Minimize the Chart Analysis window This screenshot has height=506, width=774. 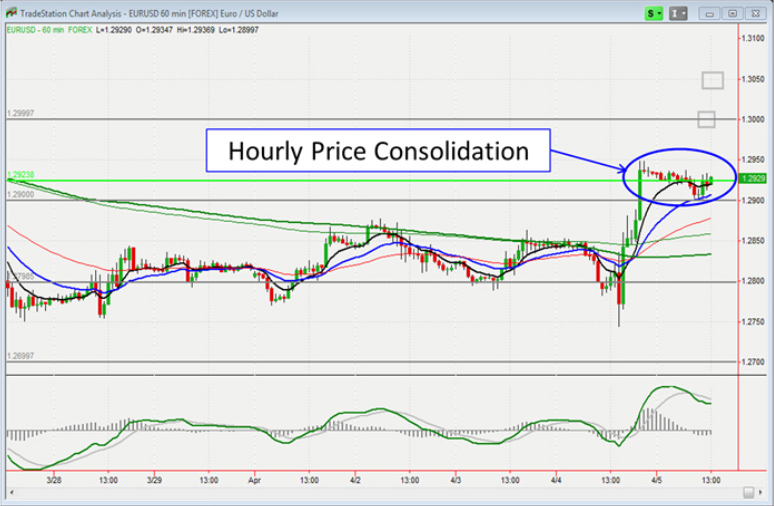pyautogui.click(x=709, y=14)
